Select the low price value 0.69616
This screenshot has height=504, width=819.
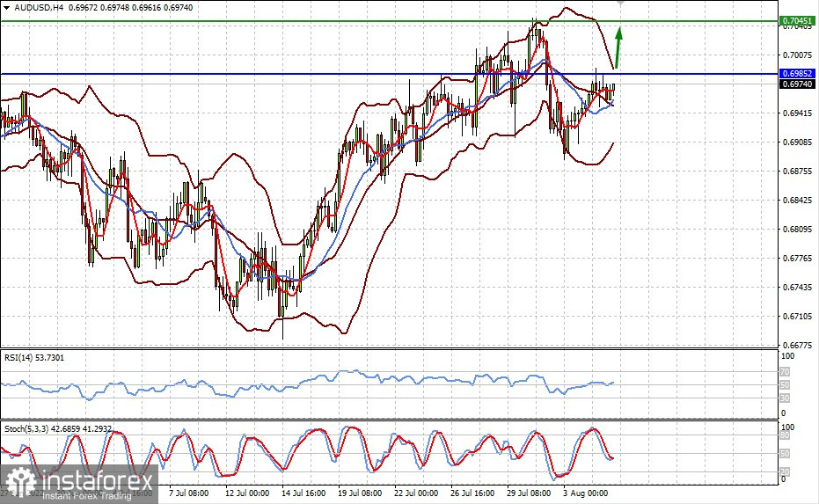point(146,8)
